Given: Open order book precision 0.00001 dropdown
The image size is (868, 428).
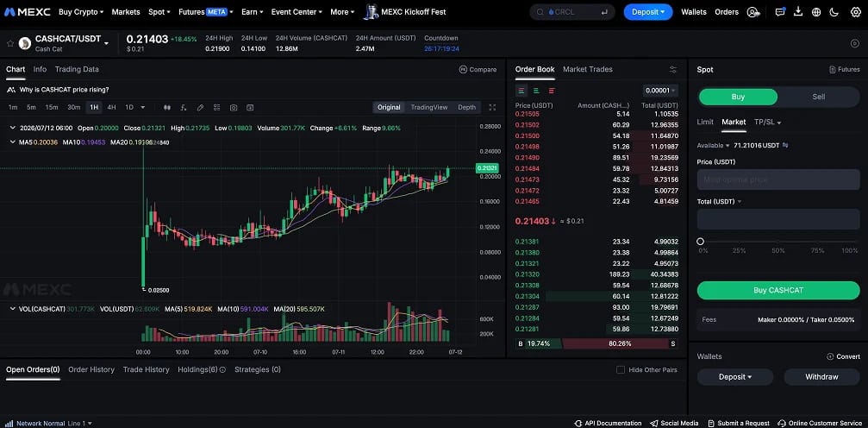Looking at the screenshot, I should point(660,91).
